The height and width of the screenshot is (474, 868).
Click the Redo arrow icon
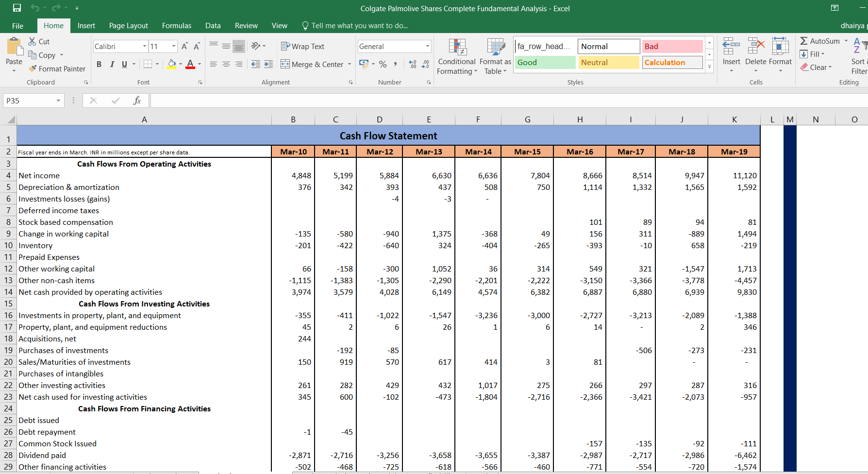[x=56, y=8]
